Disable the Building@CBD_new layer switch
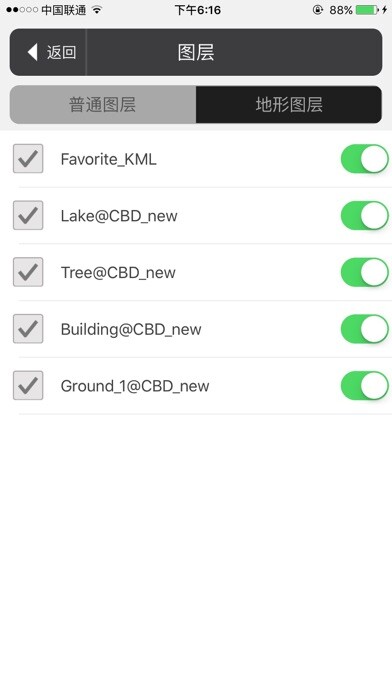 coord(364,329)
